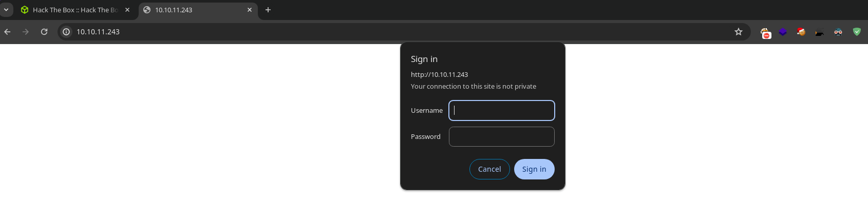Screen dimensions: 868x222
Task: Open the green shield checkmark extension
Action: pyautogui.click(x=857, y=32)
